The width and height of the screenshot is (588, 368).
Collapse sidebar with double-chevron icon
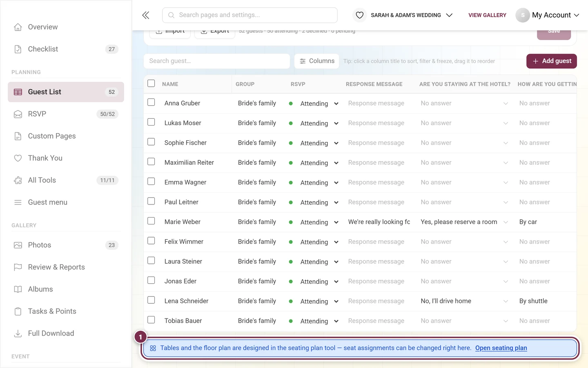[146, 15]
